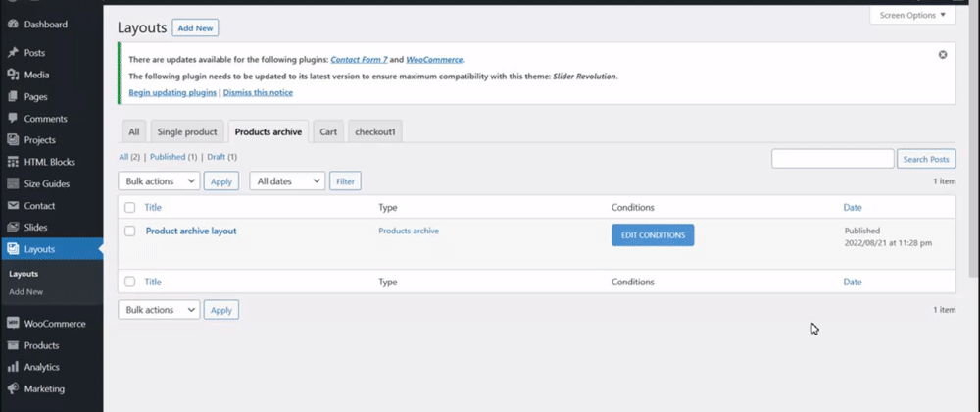Follow the Begin updating plugins link

[172, 92]
